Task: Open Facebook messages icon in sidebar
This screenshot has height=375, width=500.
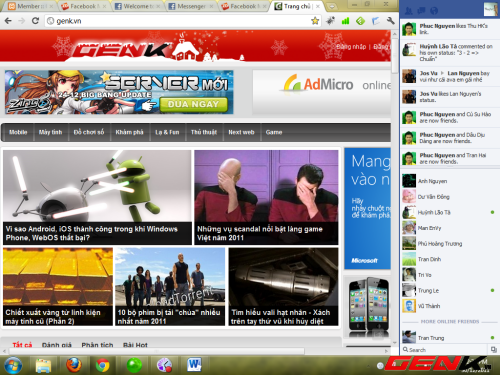Action: tap(421, 11)
